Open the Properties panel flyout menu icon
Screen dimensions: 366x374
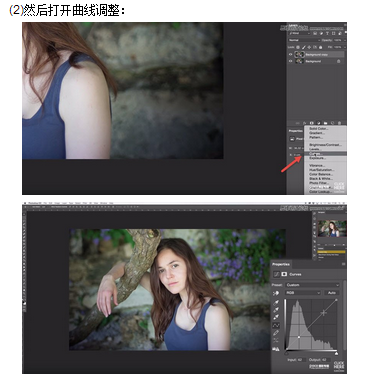[x=343, y=264]
